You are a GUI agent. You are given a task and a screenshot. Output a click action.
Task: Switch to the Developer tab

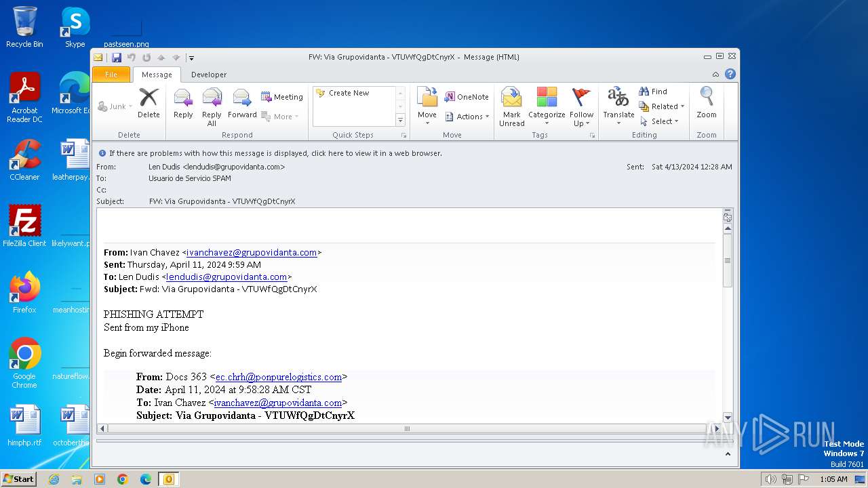coord(209,75)
